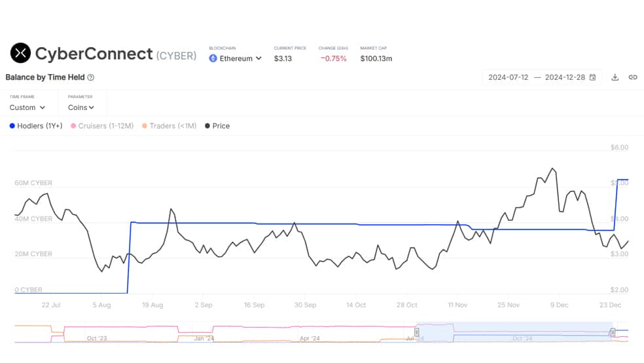Expand the Coins parameter dropdown
This screenshot has width=644, height=363.
[x=81, y=107]
